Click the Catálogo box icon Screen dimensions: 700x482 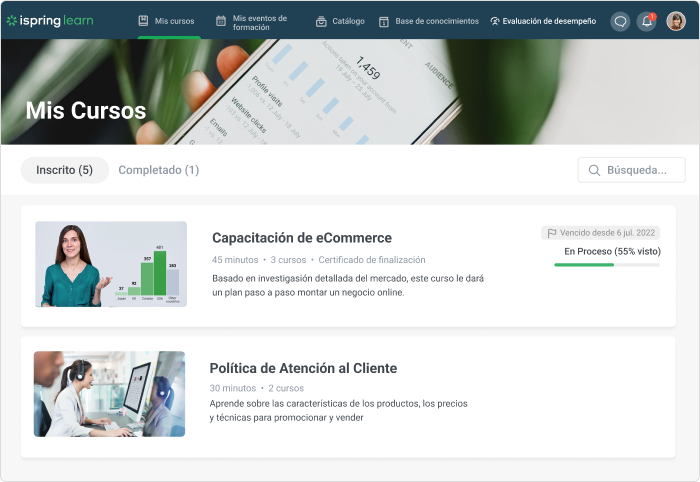321,21
